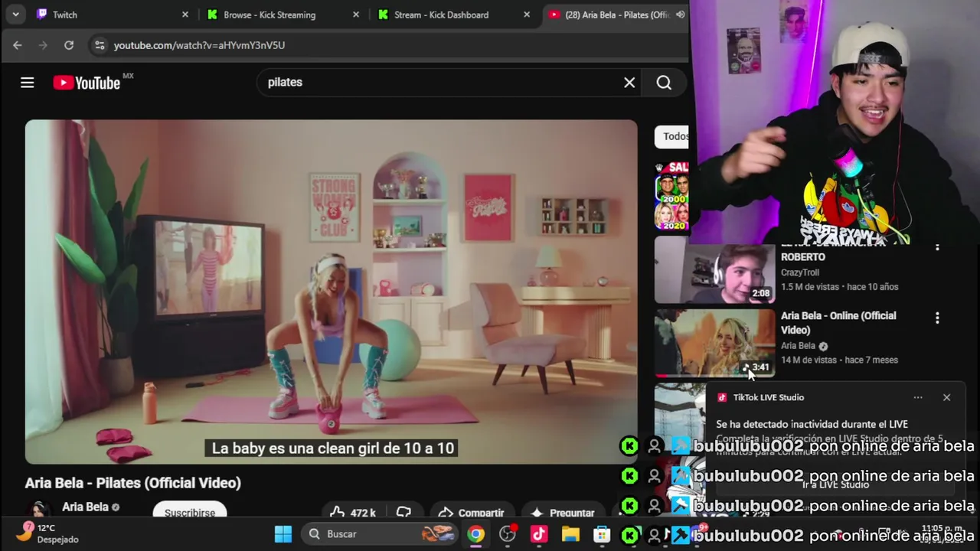Viewport: 980px width, 551px height.
Task: Open Microsoft Store from the taskbar
Action: [602, 533]
